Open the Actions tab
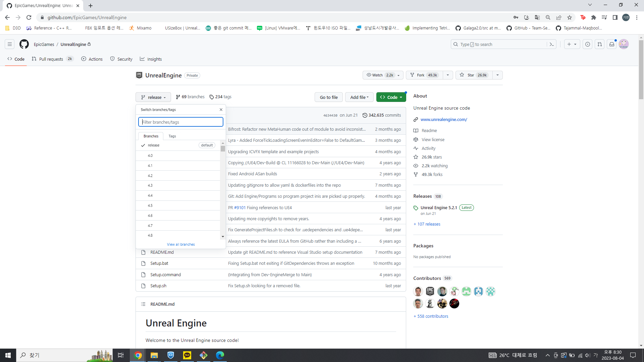This screenshot has width=644, height=362. tap(92, 59)
